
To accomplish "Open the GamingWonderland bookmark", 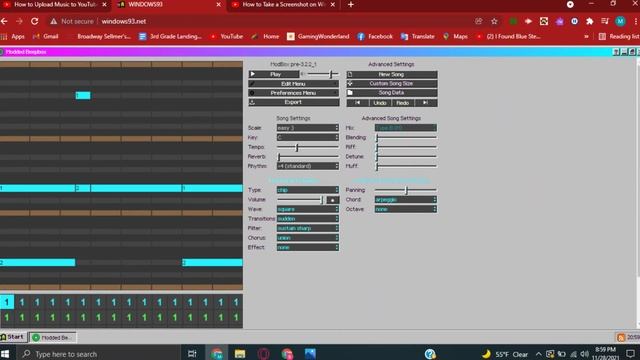I will point(318,36).
